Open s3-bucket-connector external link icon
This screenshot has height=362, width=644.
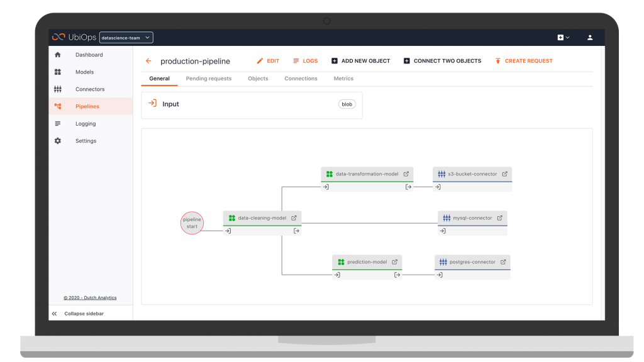coord(505,174)
